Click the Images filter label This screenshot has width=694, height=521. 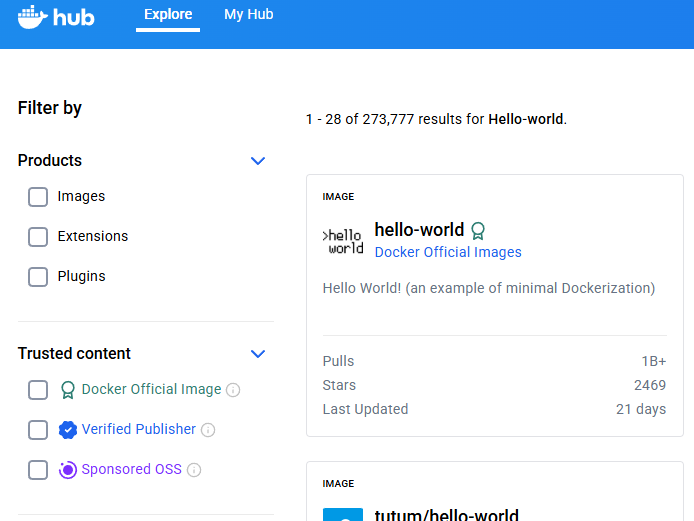point(81,196)
